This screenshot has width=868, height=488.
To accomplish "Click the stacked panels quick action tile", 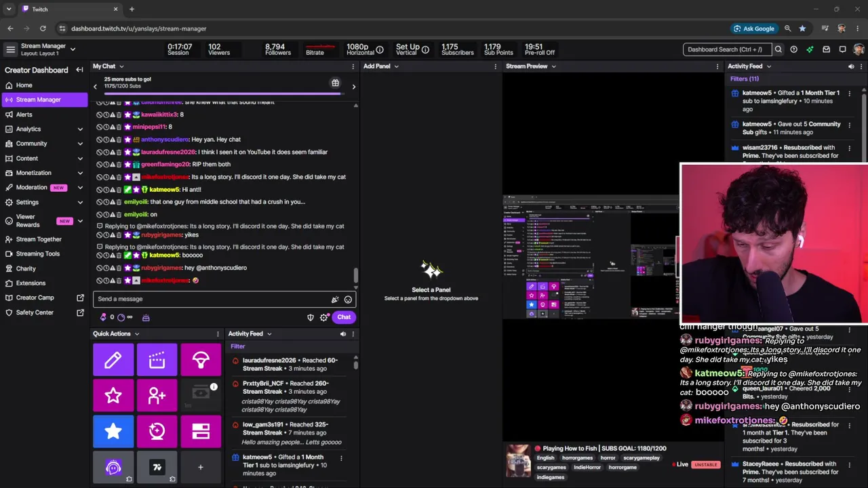I will [x=200, y=431].
